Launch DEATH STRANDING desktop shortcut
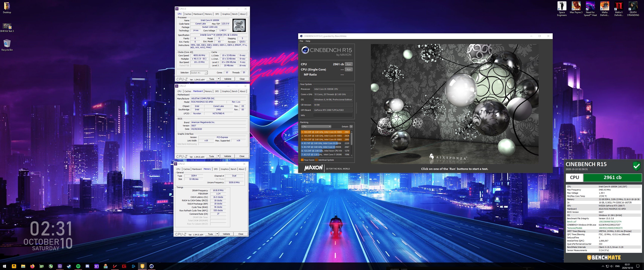Image resolution: width=644 pixels, height=270 pixels. [633, 9]
